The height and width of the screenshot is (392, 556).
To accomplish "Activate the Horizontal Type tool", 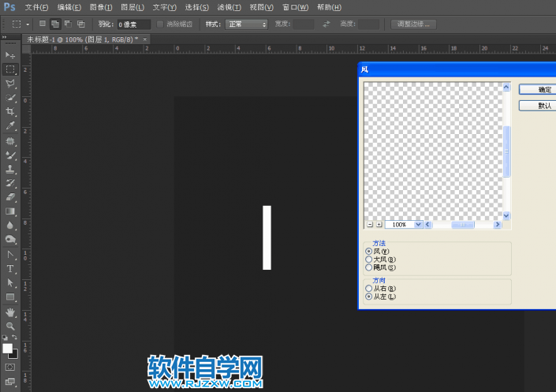I will [x=11, y=269].
